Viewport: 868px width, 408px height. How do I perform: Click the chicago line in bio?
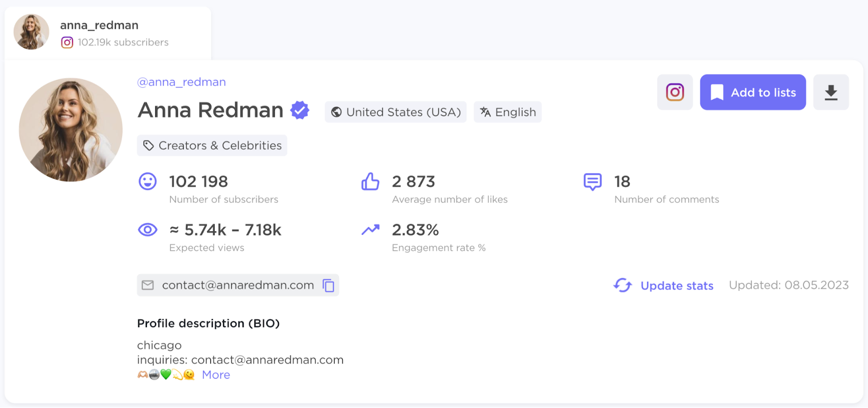pos(159,346)
